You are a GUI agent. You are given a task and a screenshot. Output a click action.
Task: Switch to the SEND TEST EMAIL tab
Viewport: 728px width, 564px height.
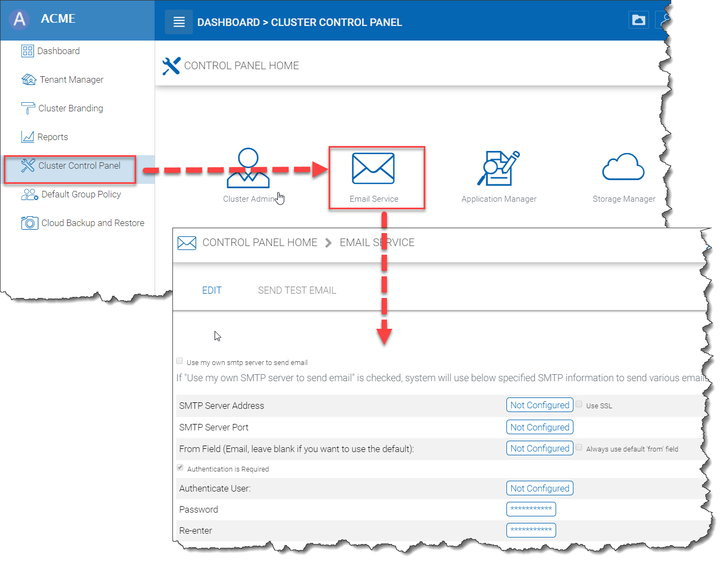tap(297, 290)
